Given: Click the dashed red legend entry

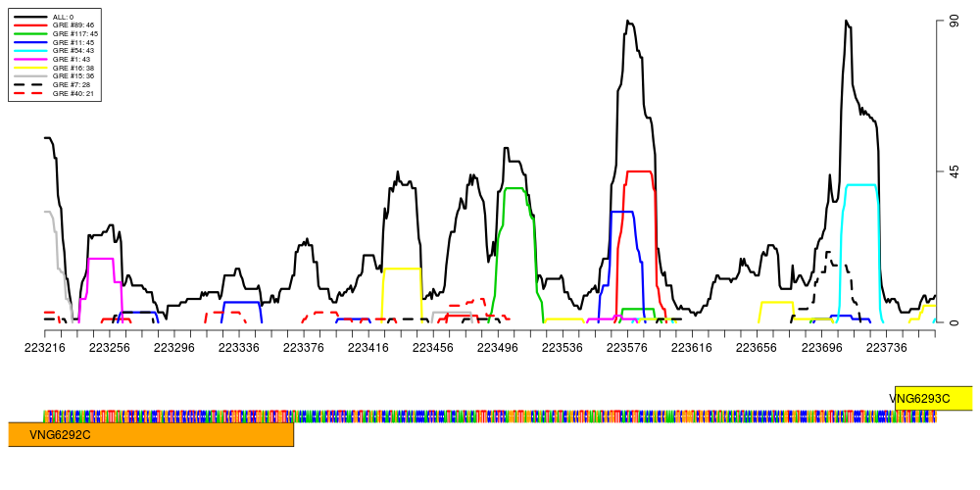Looking at the screenshot, I should pyautogui.click(x=28, y=93).
